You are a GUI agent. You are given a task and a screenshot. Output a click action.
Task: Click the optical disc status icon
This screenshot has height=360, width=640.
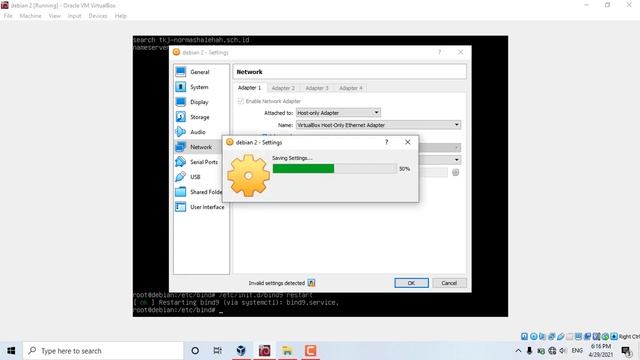[x=533, y=336]
